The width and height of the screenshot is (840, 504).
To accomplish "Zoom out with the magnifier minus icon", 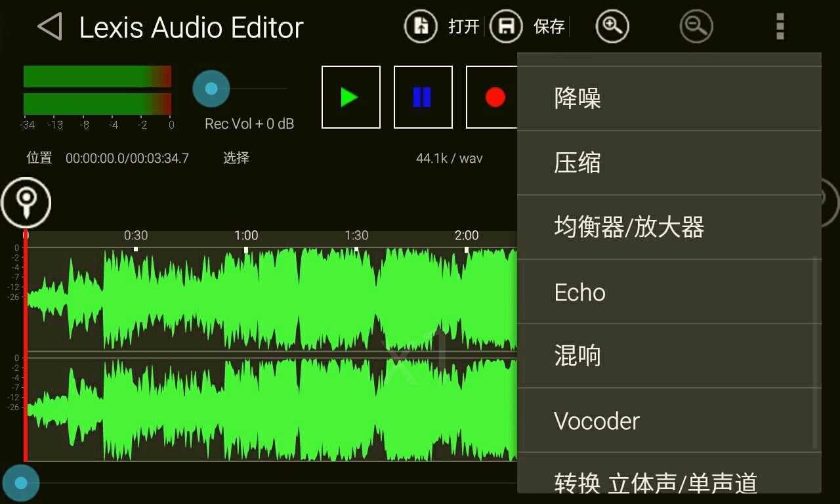I will coord(696,26).
